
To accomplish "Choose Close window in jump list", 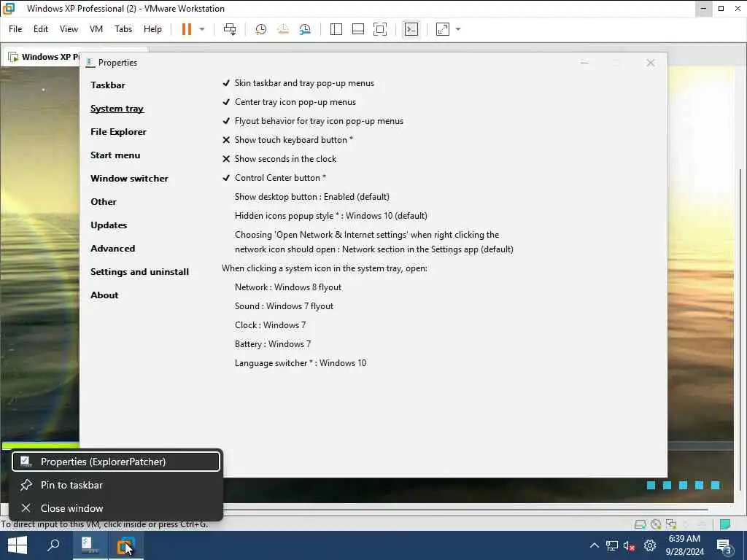I will coord(116,508).
